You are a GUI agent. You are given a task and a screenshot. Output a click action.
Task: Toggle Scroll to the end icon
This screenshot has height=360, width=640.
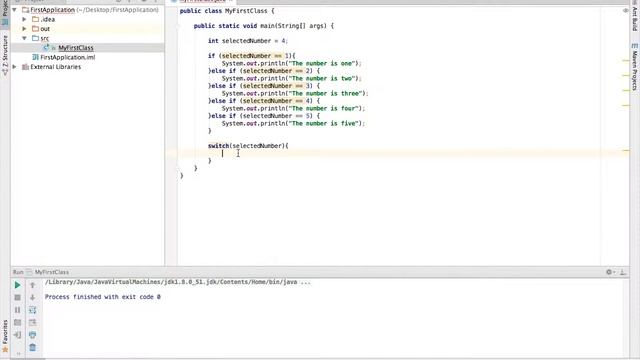tap(33, 322)
